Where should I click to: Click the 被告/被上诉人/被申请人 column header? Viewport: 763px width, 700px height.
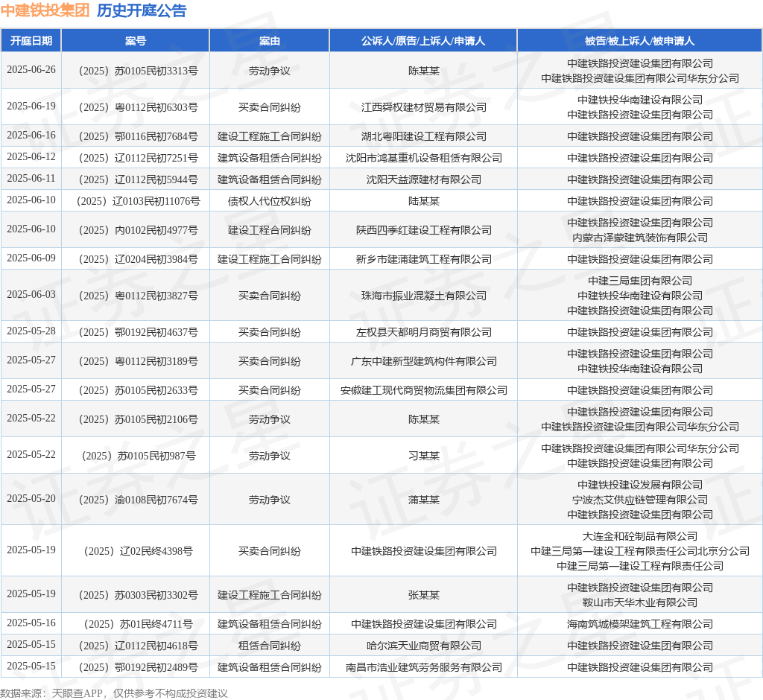640,41
